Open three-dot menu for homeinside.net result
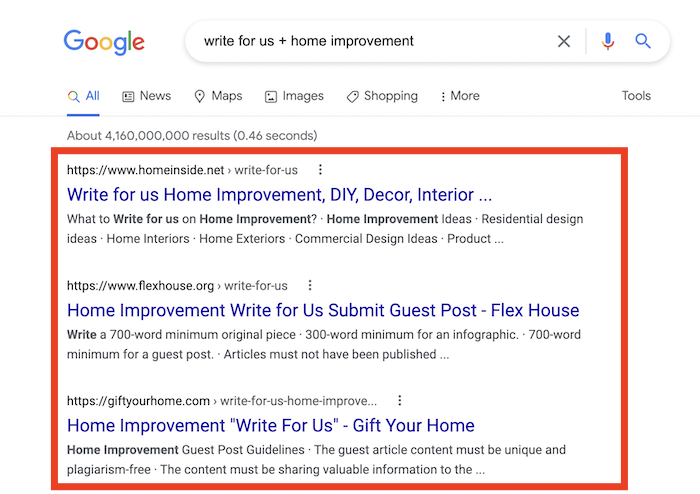Image resolution: width=700 pixels, height=494 pixels. tap(320, 170)
